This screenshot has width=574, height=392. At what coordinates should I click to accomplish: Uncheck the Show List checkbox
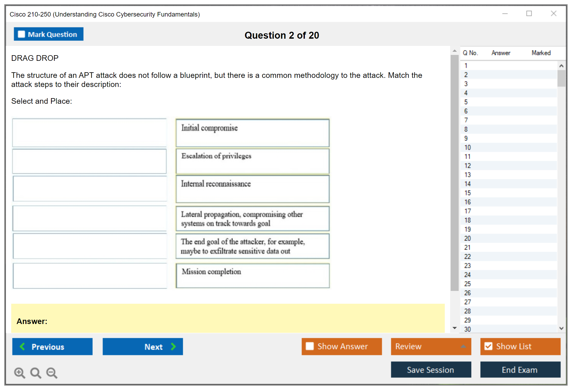click(488, 346)
